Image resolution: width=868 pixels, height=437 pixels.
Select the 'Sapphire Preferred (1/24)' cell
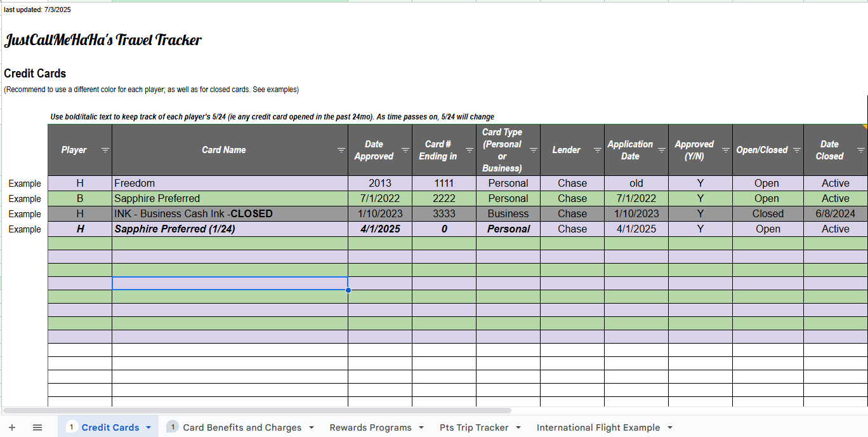pos(230,229)
